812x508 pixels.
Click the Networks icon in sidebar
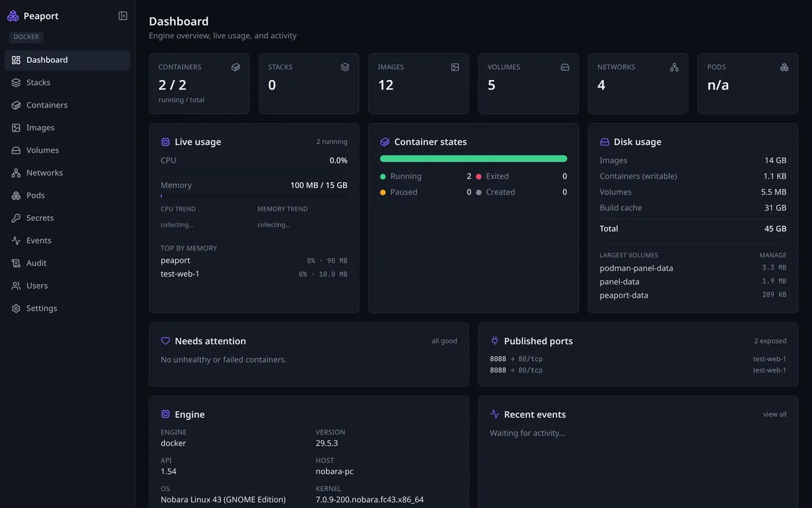coord(16,173)
